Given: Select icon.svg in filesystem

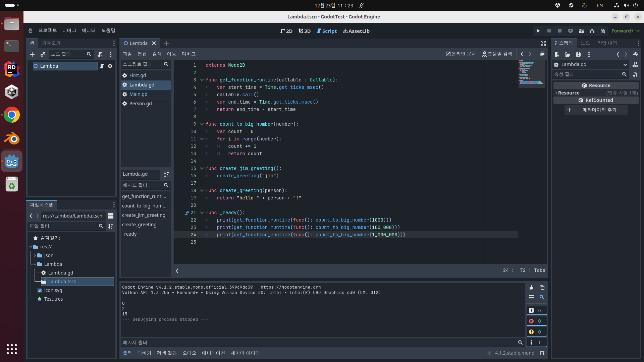Looking at the screenshot, I should (53, 290).
